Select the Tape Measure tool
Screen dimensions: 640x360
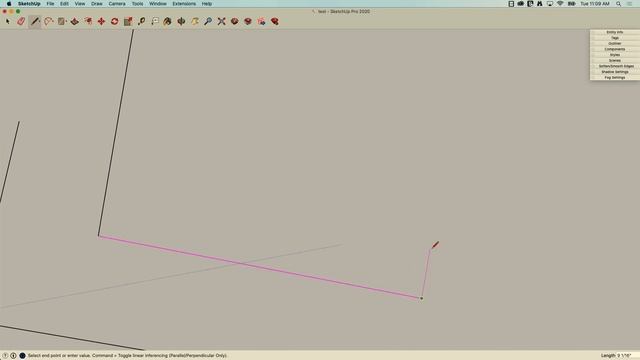coord(142,21)
